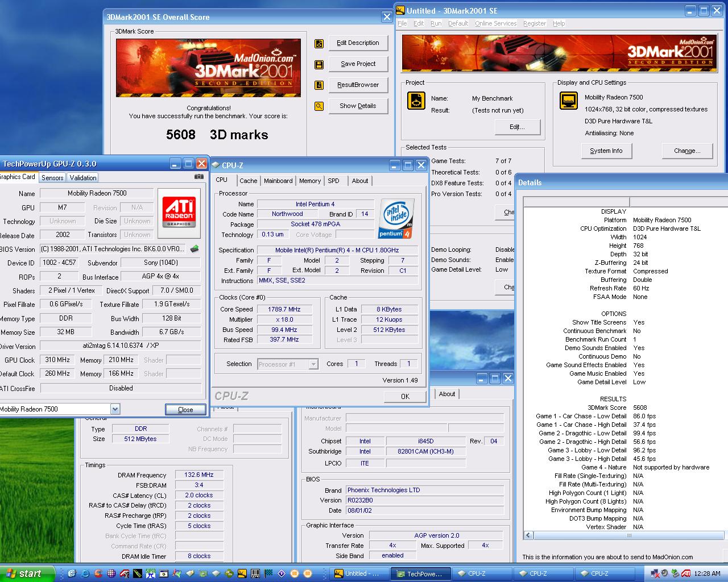Screen dimensions: 728x582
Task: Click the Core Speed value 1789.7 MHz
Action: (284, 309)
